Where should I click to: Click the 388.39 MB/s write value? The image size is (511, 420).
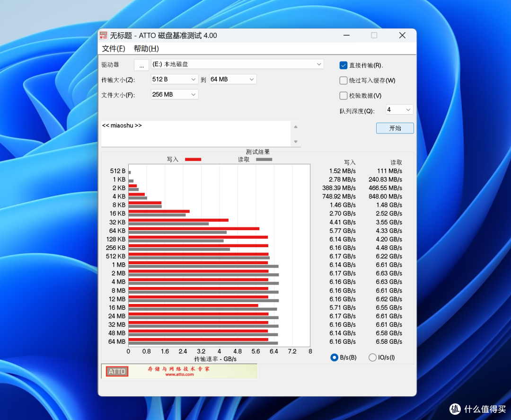(x=339, y=188)
